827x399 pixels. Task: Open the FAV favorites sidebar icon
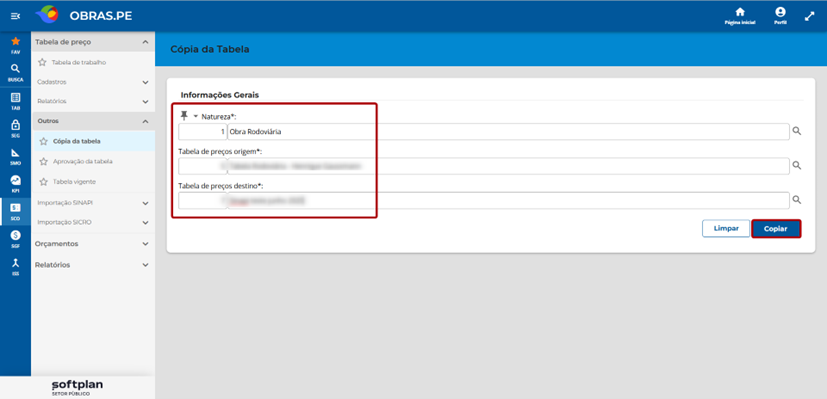click(x=15, y=45)
